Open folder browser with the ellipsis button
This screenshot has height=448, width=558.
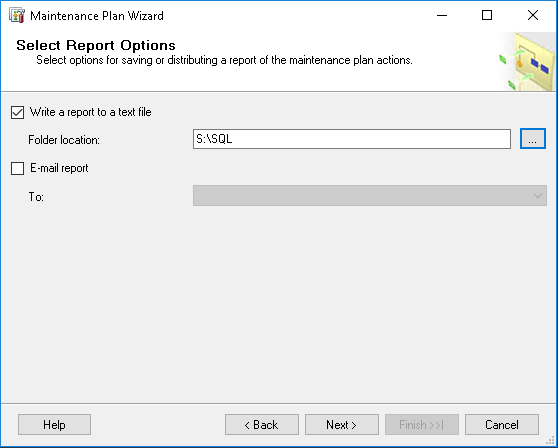[532, 139]
